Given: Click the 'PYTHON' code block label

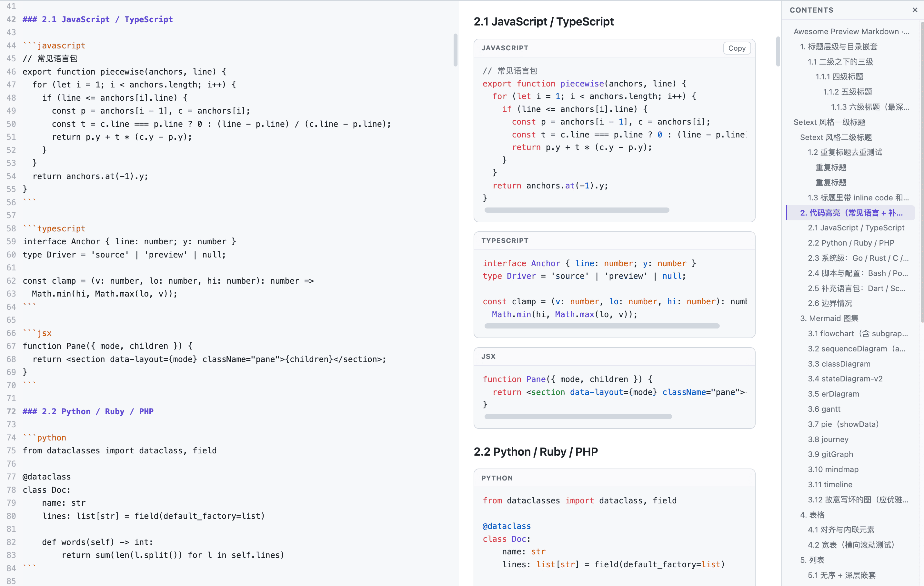Looking at the screenshot, I should (x=497, y=478).
